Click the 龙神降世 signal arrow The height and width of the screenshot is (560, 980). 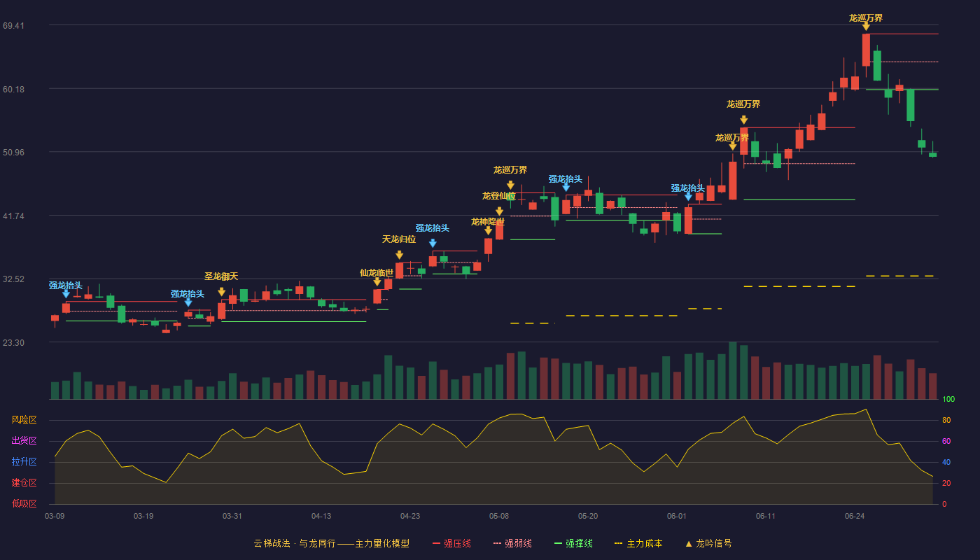pos(488,231)
